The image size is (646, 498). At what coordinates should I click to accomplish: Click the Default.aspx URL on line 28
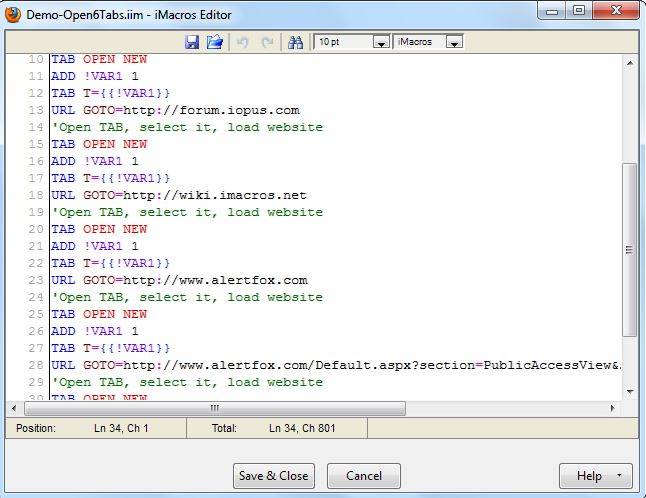pos(336,365)
